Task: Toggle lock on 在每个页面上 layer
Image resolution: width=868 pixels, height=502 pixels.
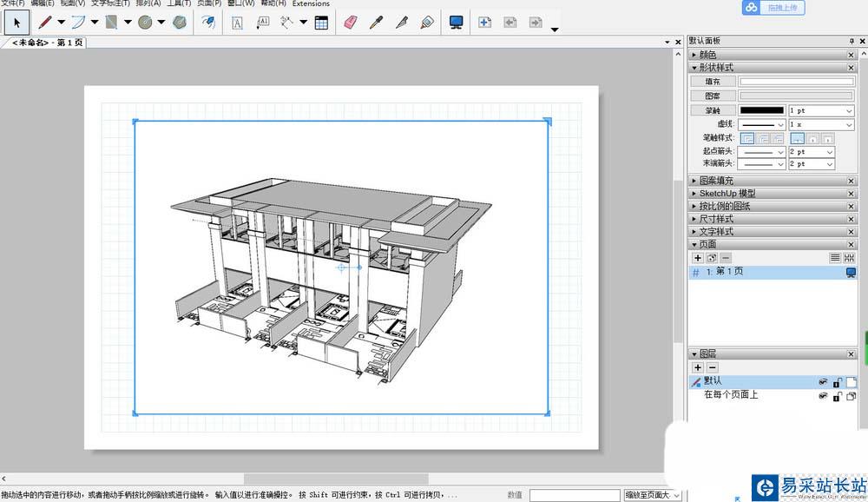Action: (x=837, y=396)
